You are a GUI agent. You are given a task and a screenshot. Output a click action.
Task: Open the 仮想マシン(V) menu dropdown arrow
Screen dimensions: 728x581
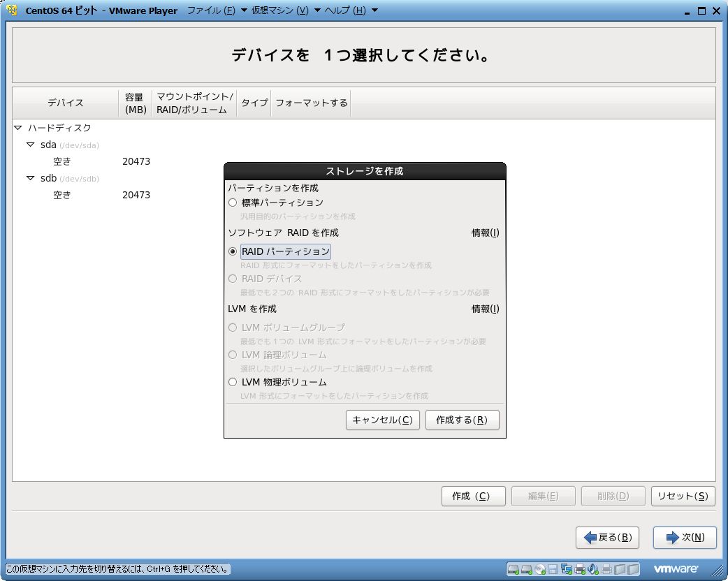[318, 10]
